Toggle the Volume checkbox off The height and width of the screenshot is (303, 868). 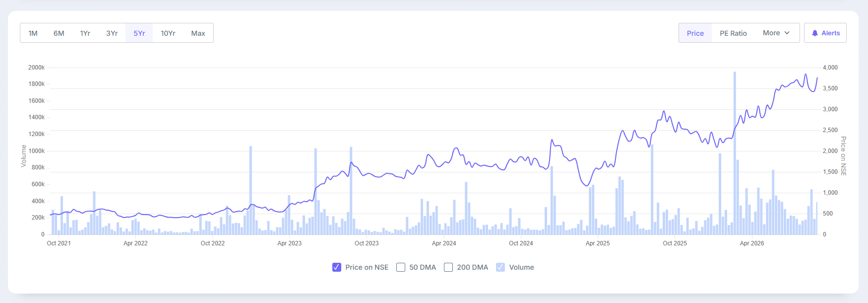coord(500,267)
